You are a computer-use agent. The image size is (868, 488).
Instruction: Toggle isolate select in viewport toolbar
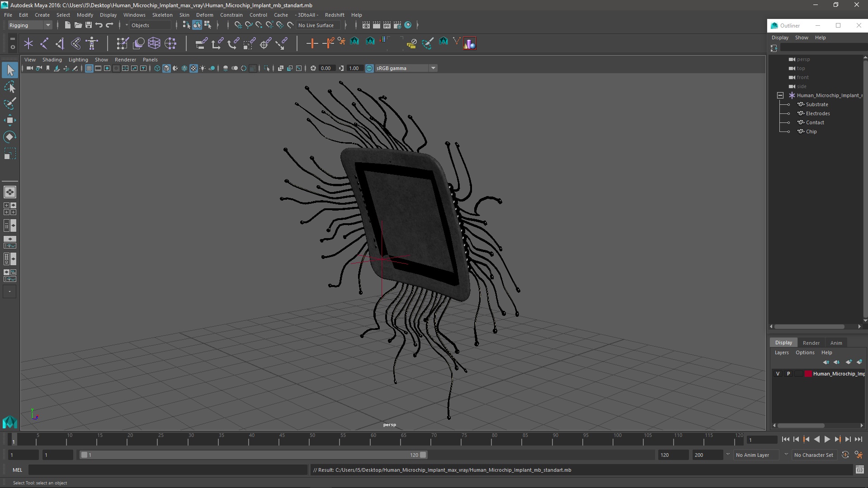[267, 68]
